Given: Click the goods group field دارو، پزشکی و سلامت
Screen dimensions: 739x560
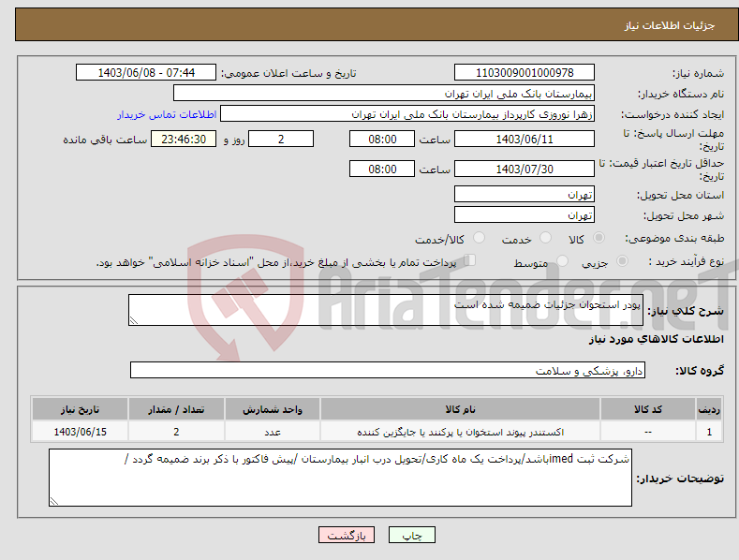Looking at the screenshot, I should tap(388, 371).
